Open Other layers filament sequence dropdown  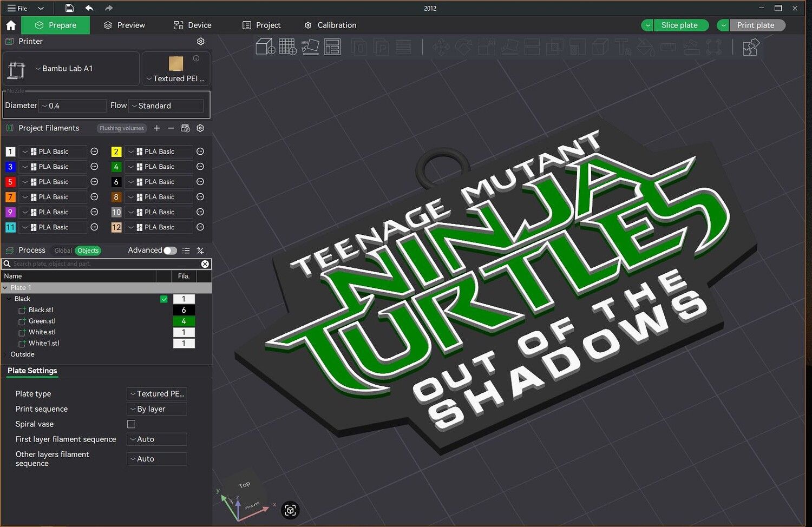[x=157, y=459]
